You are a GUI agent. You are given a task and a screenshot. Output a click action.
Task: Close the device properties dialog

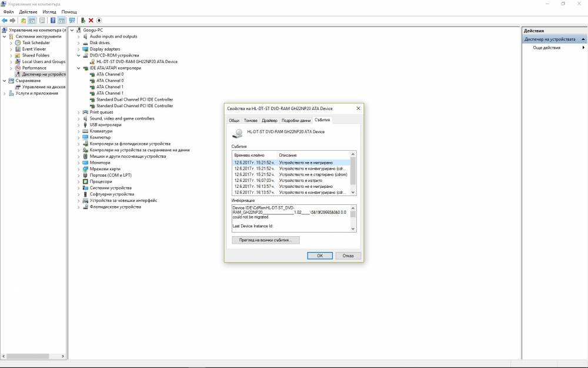(x=358, y=108)
